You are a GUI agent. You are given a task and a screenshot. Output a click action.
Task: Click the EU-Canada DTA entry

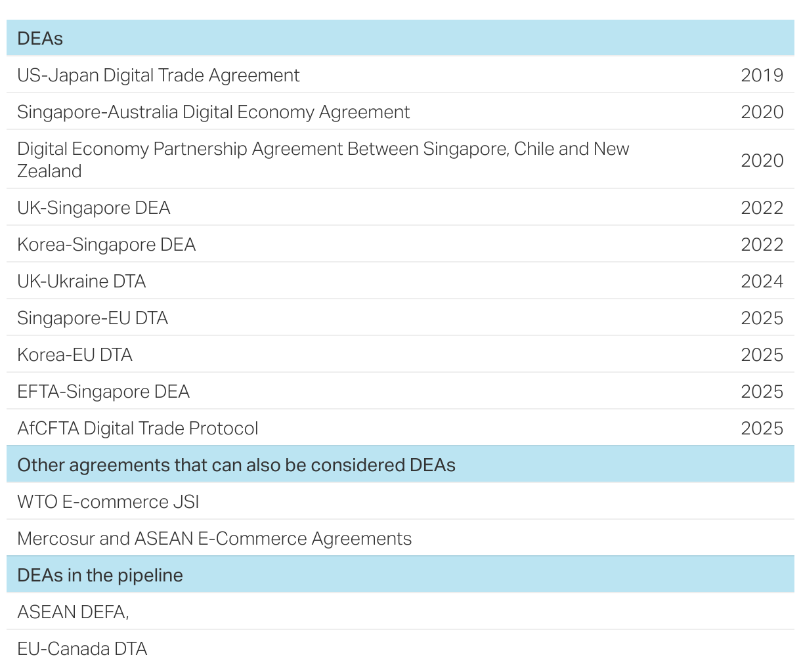click(82, 649)
